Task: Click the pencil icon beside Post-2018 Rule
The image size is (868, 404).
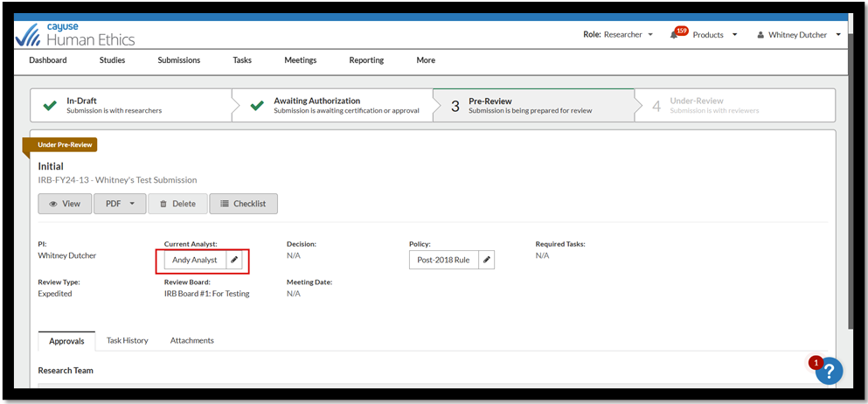Action: pyautogui.click(x=487, y=260)
